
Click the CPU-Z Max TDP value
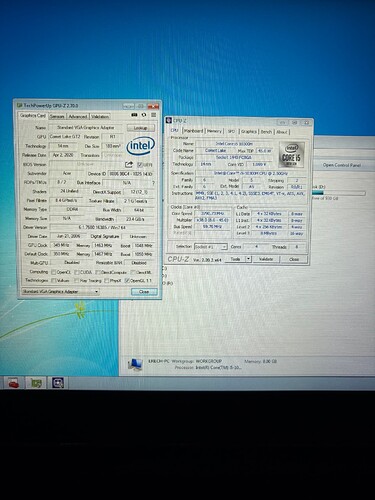pyautogui.click(x=264, y=151)
